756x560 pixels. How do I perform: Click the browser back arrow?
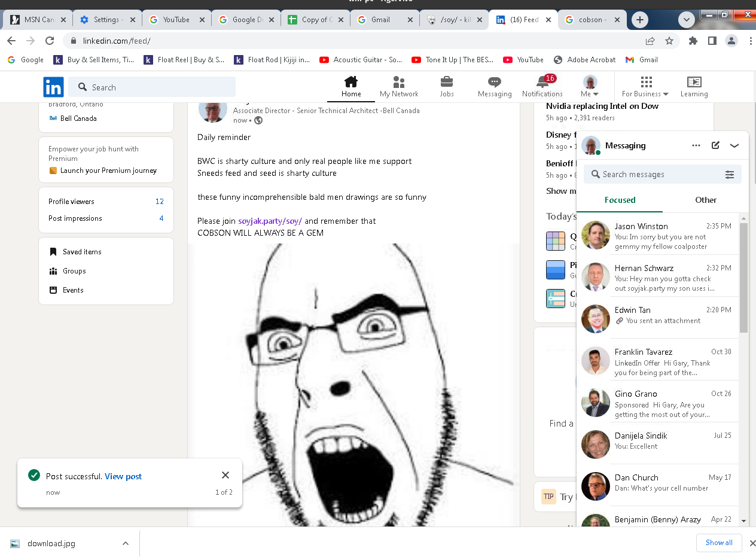tap(11, 41)
